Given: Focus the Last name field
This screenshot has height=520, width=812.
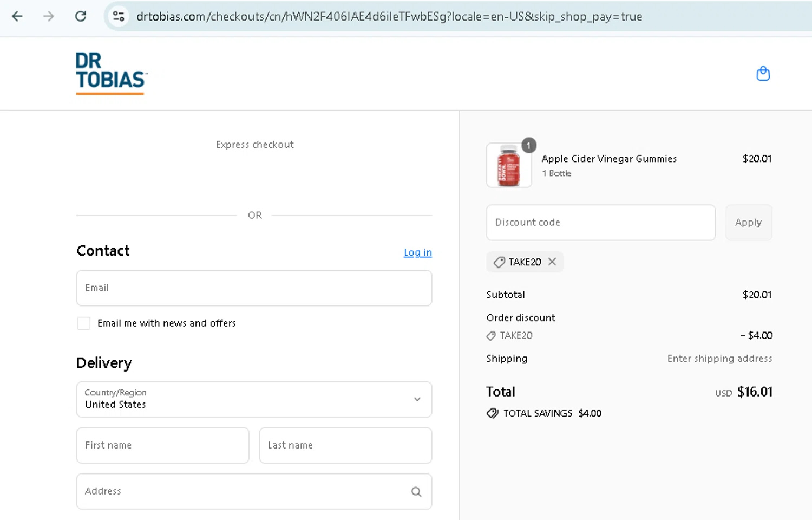Looking at the screenshot, I should [x=345, y=445].
